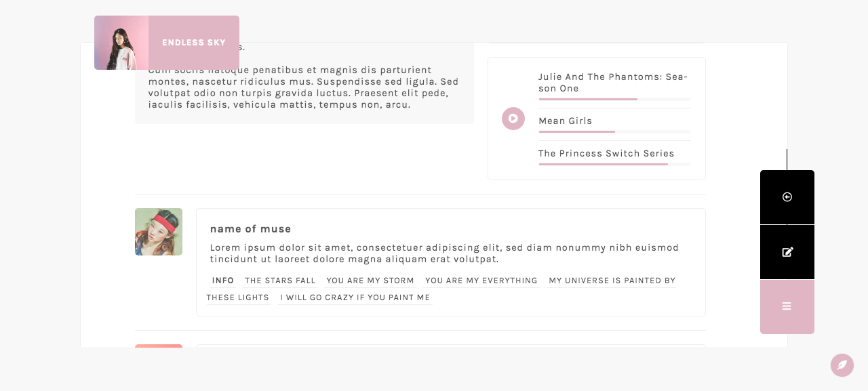Click the ENDLESS SKY title
This screenshot has height=391, width=868.
click(194, 43)
